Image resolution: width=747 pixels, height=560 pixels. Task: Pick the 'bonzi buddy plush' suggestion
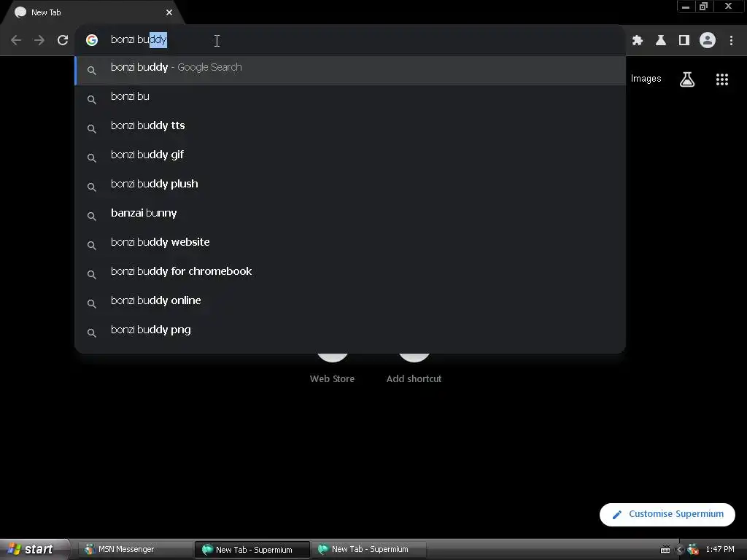(x=350, y=187)
